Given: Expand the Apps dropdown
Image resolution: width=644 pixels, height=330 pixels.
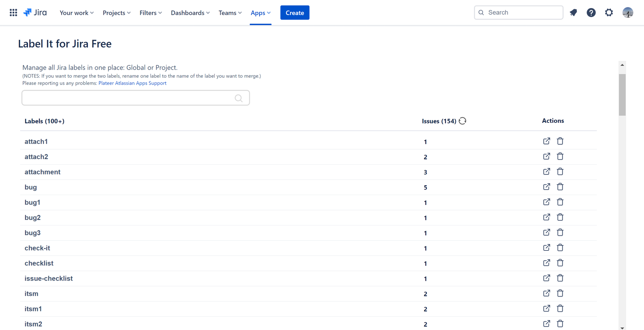Looking at the screenshot, I should pyautogui.click(x=261, y=12).
